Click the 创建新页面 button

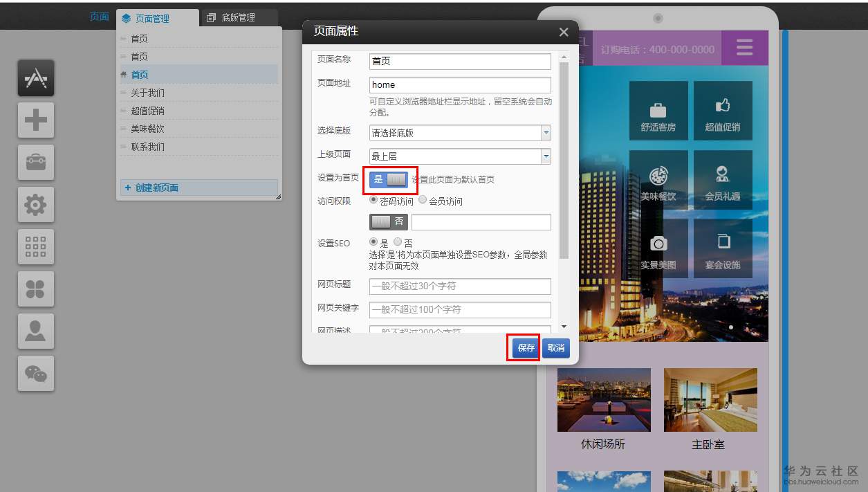(199, 188)
